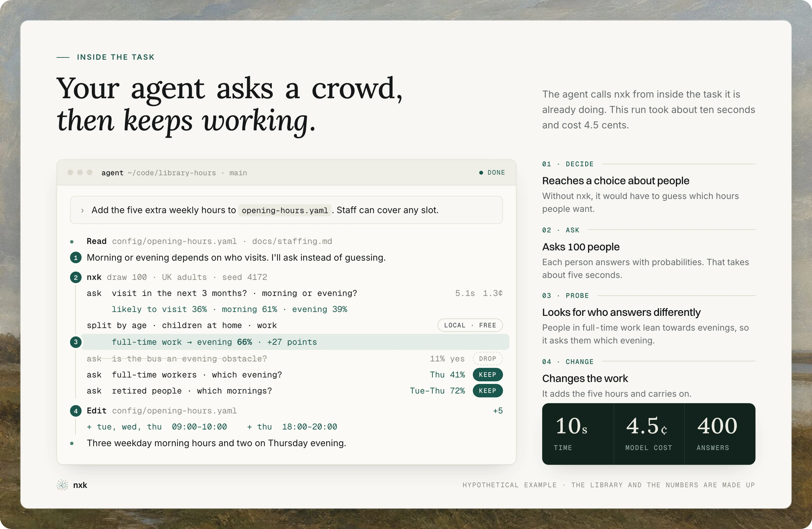Click the KEEP badge for full-time workers
Viewport: 812px width, 529px height.
point(488,375)
